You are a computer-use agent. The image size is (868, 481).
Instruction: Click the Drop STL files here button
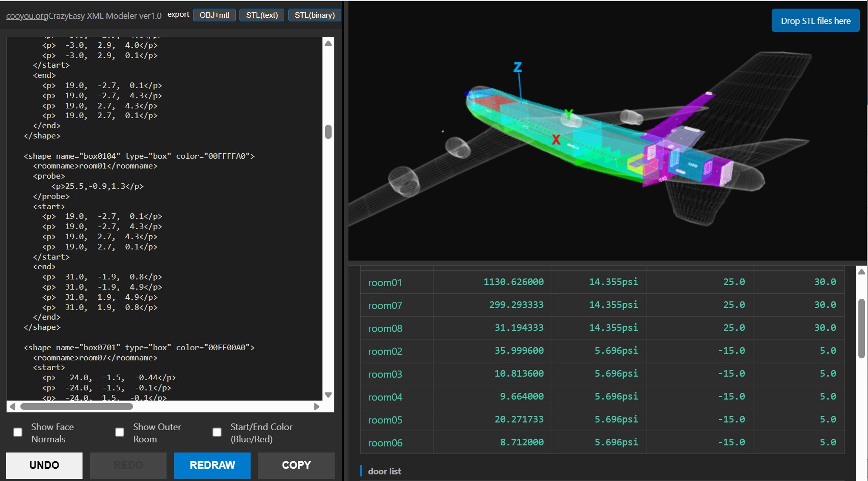coord(816,21)
